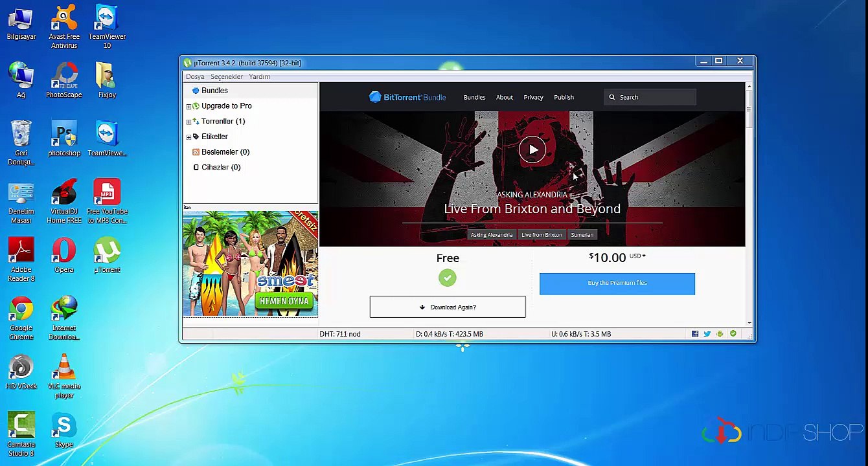The width and height of the screenshot is (868, 466).
Task: Select Free YouTube to MP3 Converter icon
Action: (x=107, y=201)
